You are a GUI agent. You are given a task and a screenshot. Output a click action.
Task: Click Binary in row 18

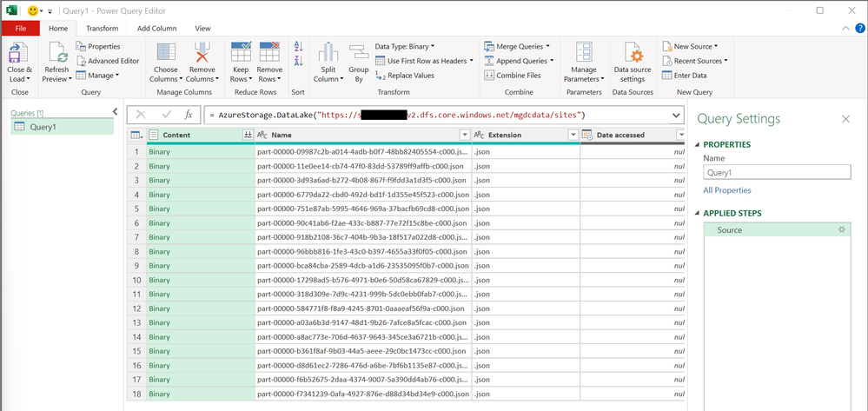coord(159,394)
